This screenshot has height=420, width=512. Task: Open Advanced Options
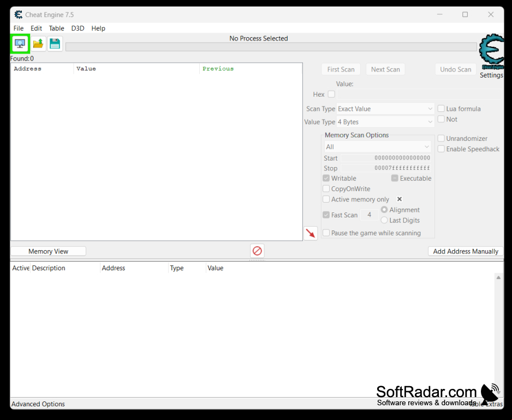[38, 404]
